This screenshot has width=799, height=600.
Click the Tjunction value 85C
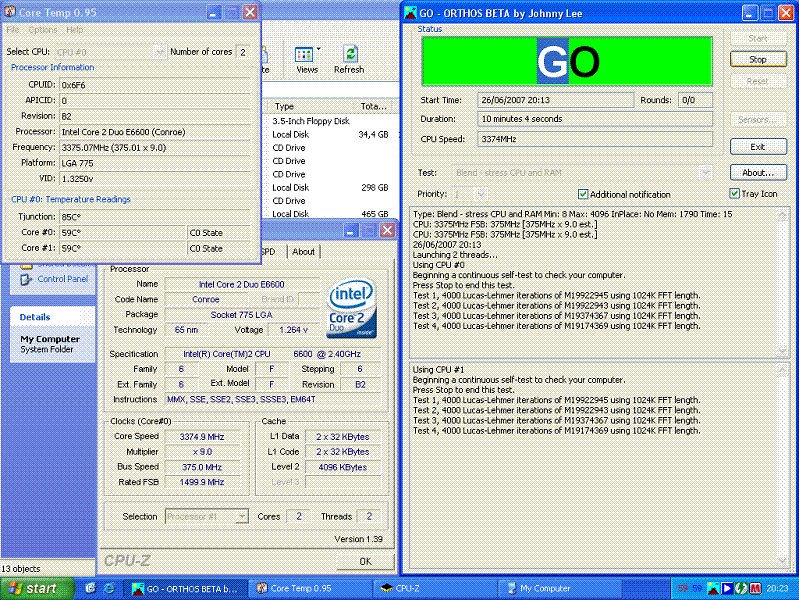155,217
